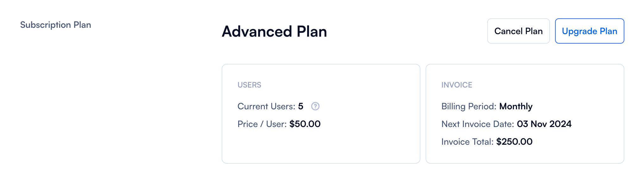Click blank space between plan title and Cancel Plan
644x182 pixels.
click(405, 32)
